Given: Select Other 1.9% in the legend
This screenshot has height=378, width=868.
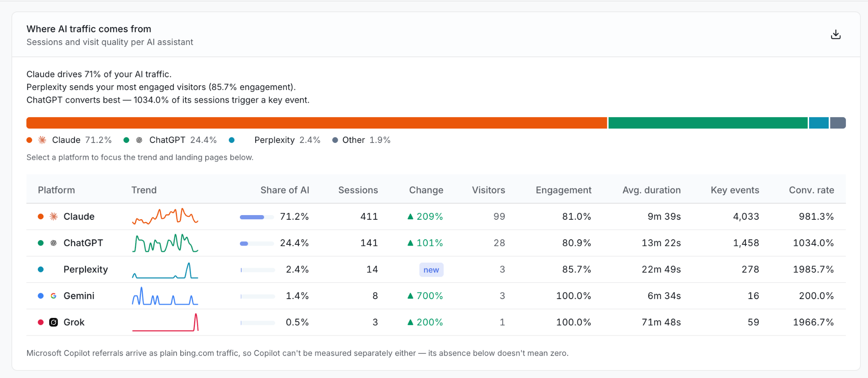Looking at the screenshot, I should (x=361, y=140).
